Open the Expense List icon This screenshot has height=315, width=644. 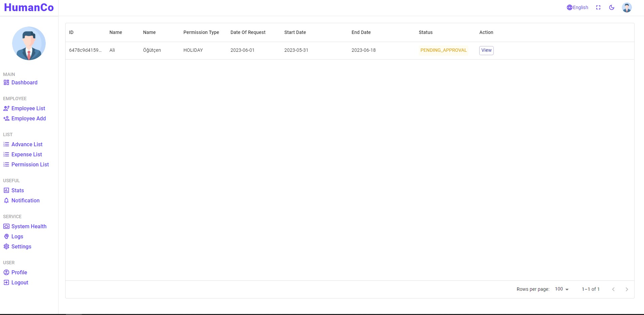6,154
